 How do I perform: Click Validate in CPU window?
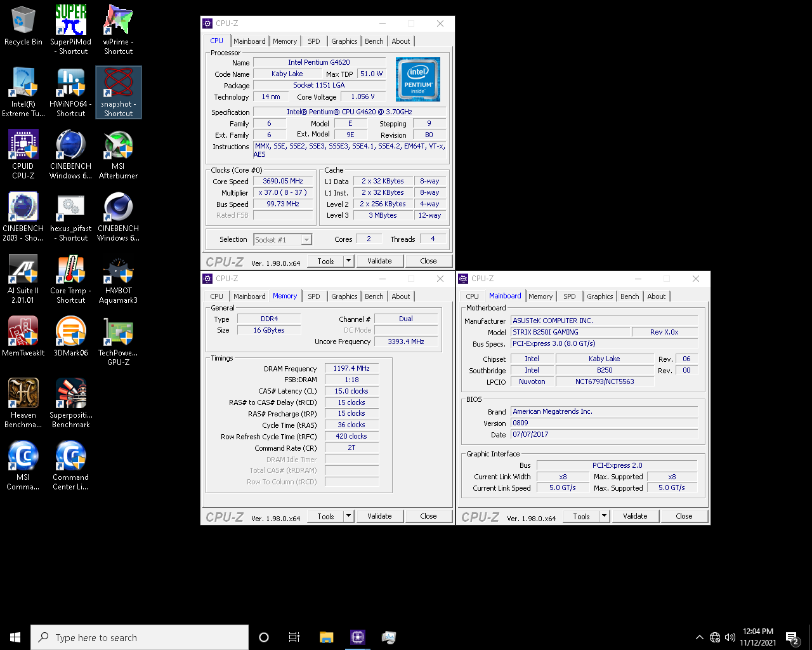coord(379,261)
